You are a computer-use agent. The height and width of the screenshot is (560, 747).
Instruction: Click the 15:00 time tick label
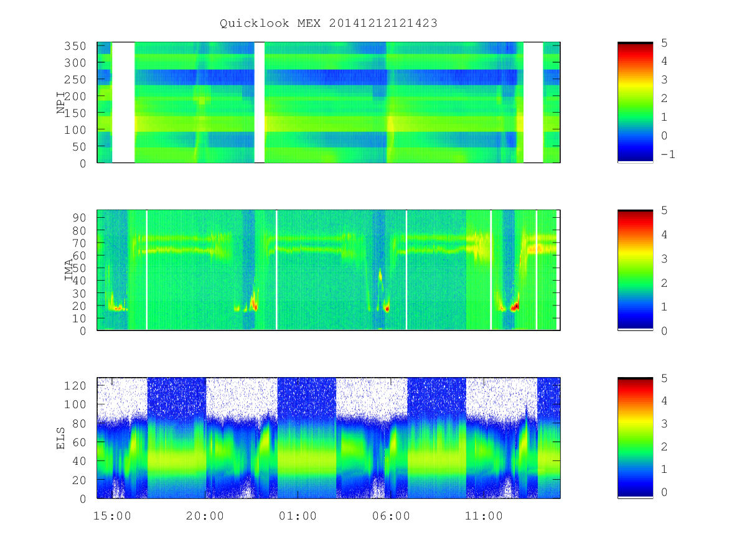[111, 516]
